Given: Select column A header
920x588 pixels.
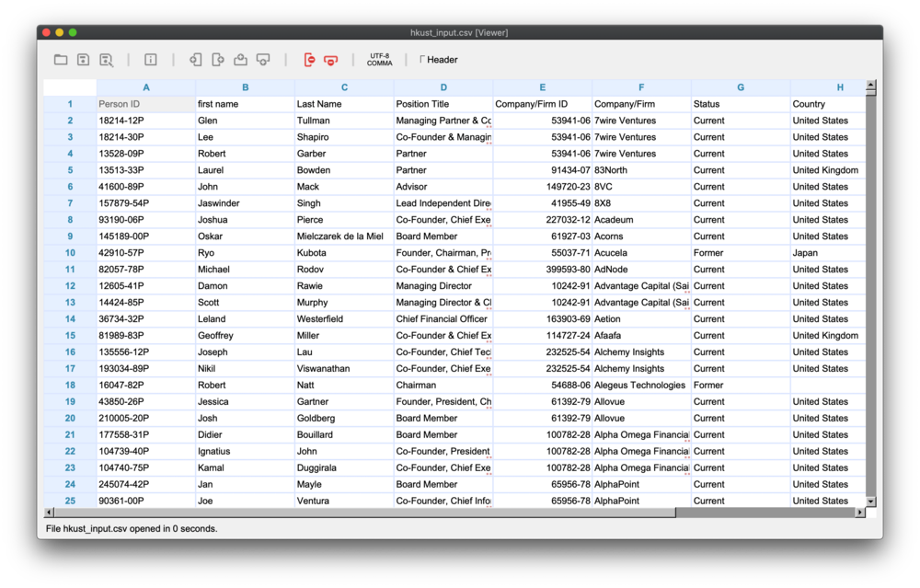Looking at the screenshot, I should coord(146,87).
